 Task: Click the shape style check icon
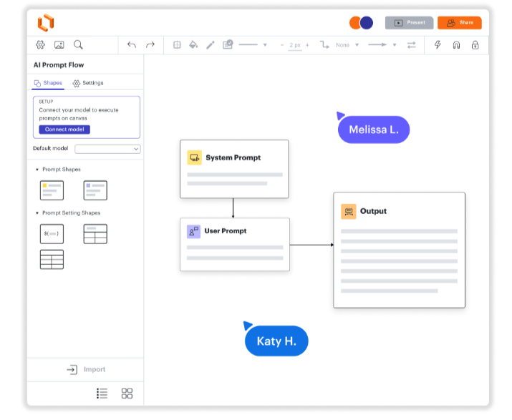point(228,44)
